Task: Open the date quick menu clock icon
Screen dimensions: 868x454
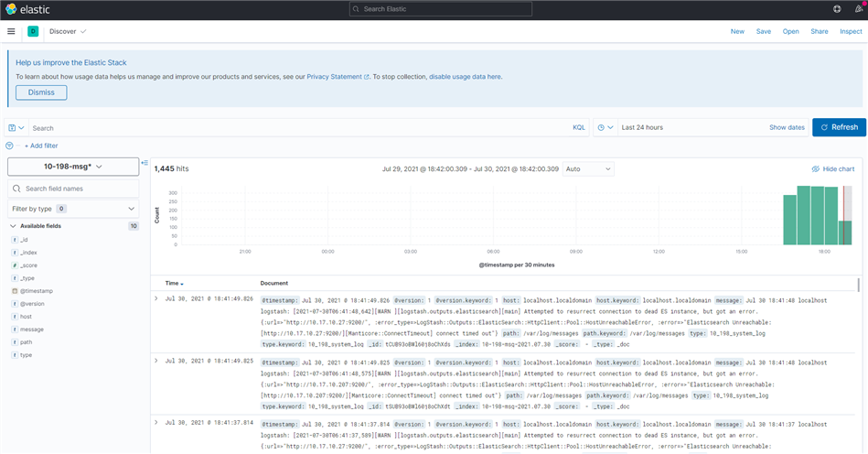Action: pos(605,127)
